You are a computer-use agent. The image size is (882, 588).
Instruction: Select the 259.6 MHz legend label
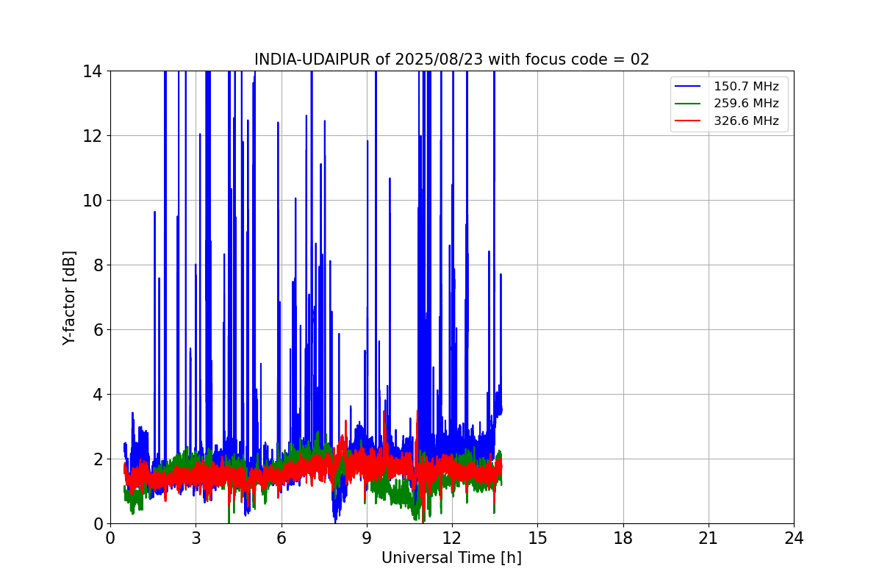746,104
